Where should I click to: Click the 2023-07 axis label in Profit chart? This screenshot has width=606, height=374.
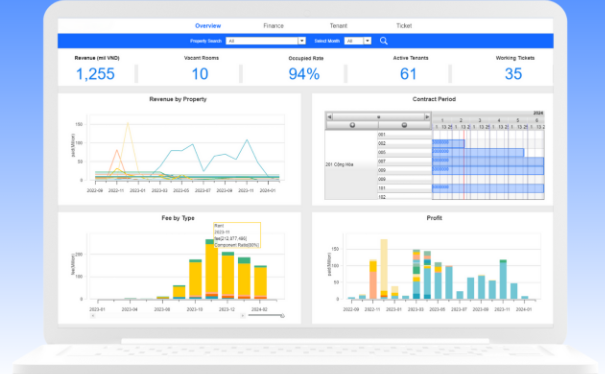[459, 309]
